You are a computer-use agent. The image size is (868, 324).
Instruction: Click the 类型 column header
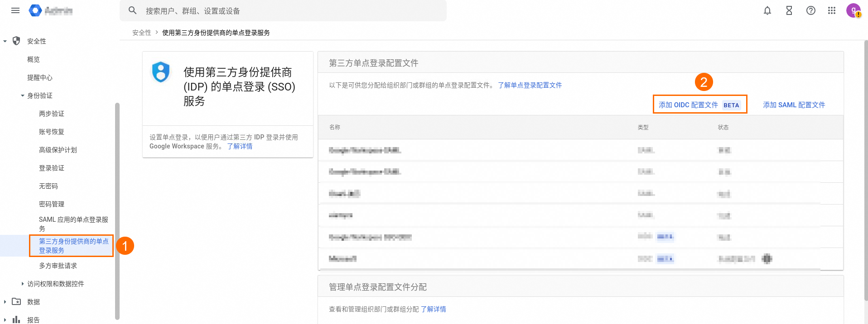[643, 127]
